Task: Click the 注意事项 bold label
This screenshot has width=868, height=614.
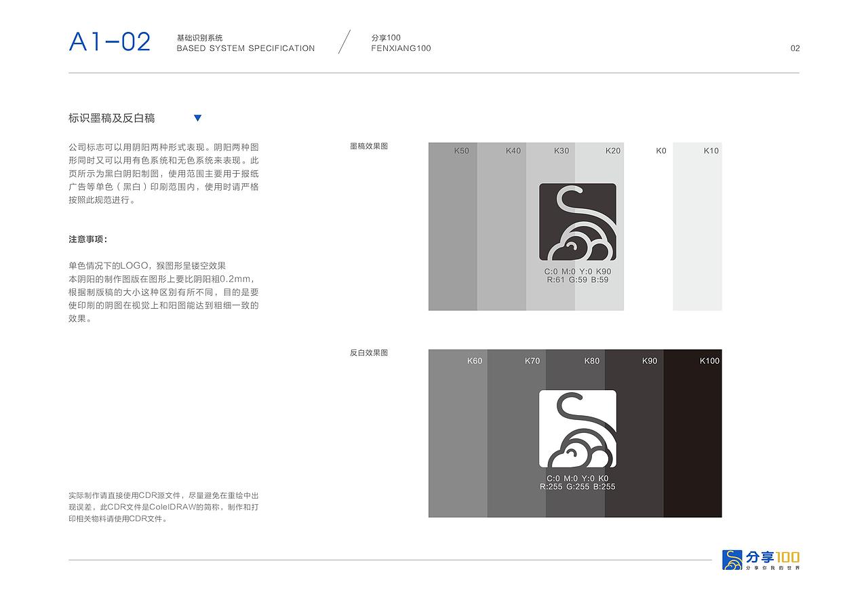Action: click(x=88, y=239)
